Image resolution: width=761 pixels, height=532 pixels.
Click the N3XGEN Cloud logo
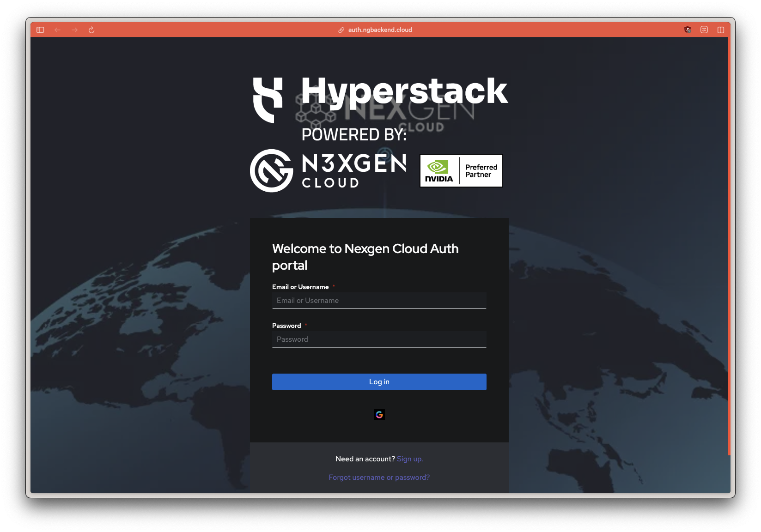coord(328,170)
